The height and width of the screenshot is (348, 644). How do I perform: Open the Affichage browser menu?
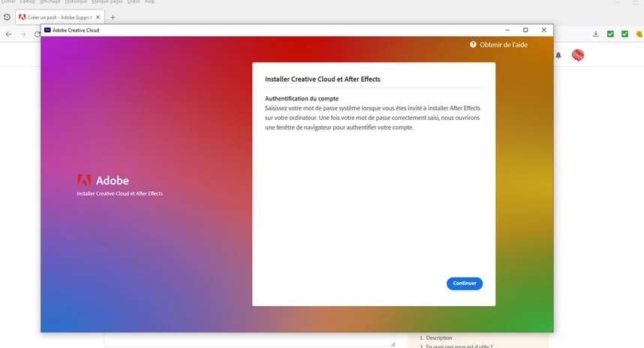[x=50, y=1]
